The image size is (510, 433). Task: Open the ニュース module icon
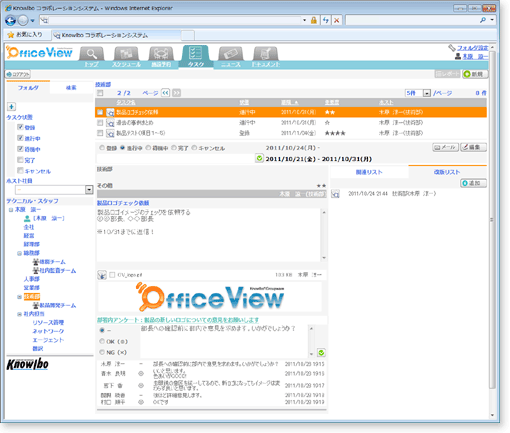click(230, 53)
